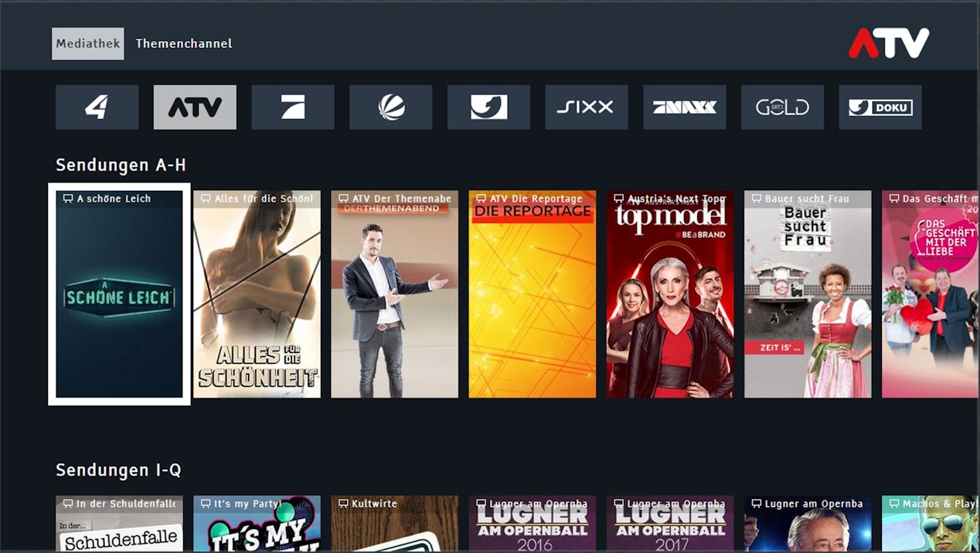Open ATV Die Reportage show
Image resolution: width=980 pixels, height=553 pixels.
pos(532,294)
